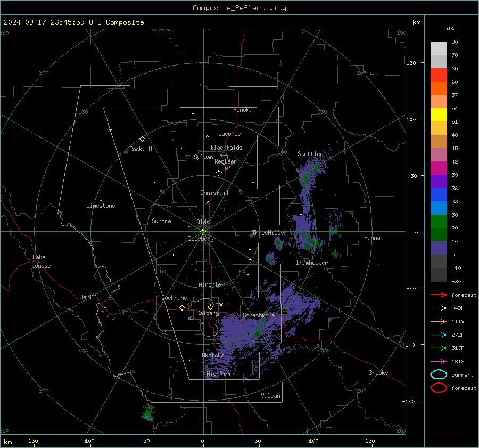Click the Calgary city label

tap(208, 313)
